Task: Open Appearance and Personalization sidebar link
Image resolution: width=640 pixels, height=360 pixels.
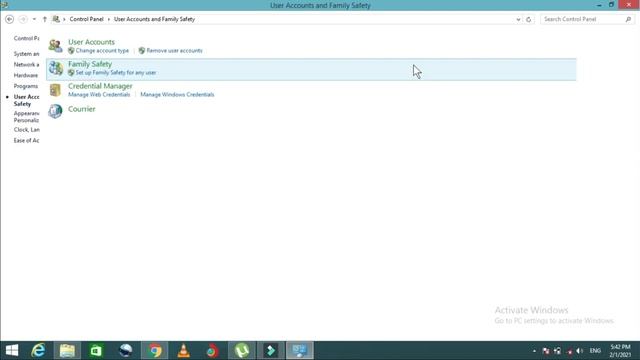Action: tap(27, 117)
